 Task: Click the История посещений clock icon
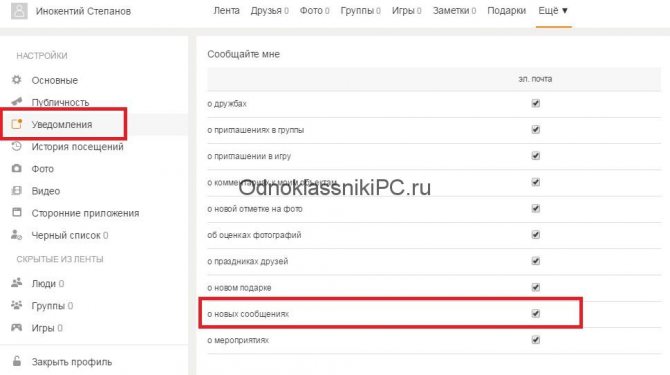click(17, 146)
